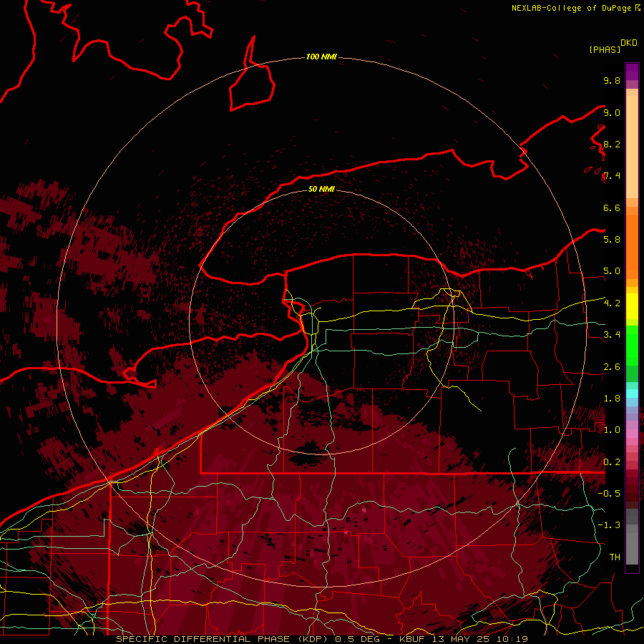The height and width of the screenshot is (644, 644).
Task: Click the bright green color bar segment
Action: (x=632, y=345)
